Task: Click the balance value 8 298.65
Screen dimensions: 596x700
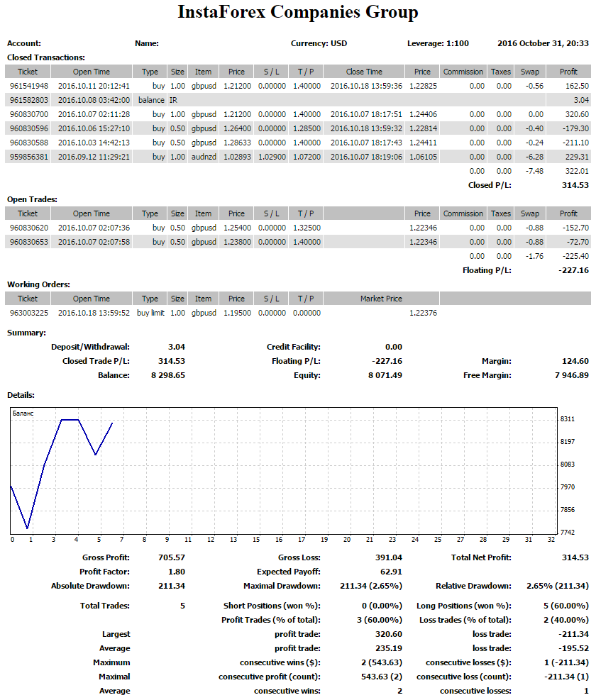Action: point(168,375)
